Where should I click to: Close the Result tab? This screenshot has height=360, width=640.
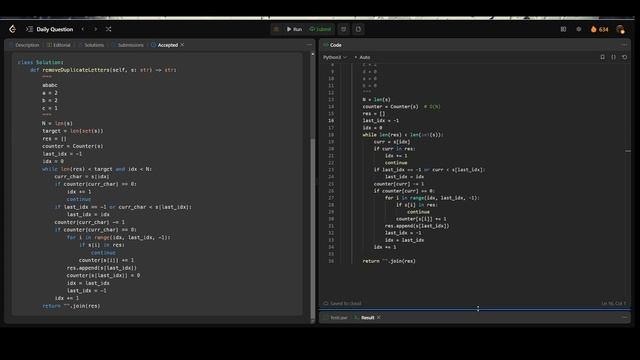click(x=379, y=318)
